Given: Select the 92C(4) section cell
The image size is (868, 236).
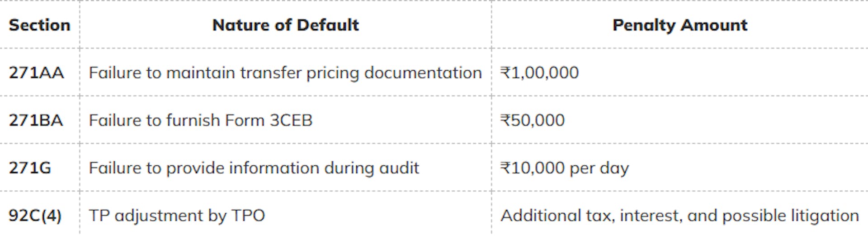Looking at the screenshot, I should click(x=35, y=216).
